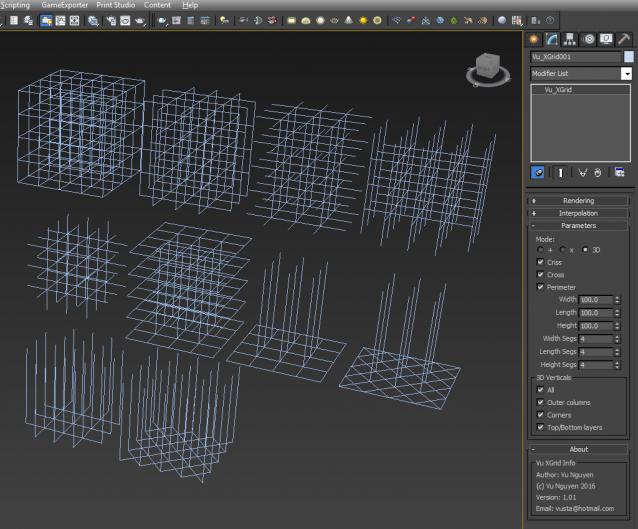Toggle Pin Stack under modifier stack
Viewport: 638px width, 529px height.
[538, 172]
